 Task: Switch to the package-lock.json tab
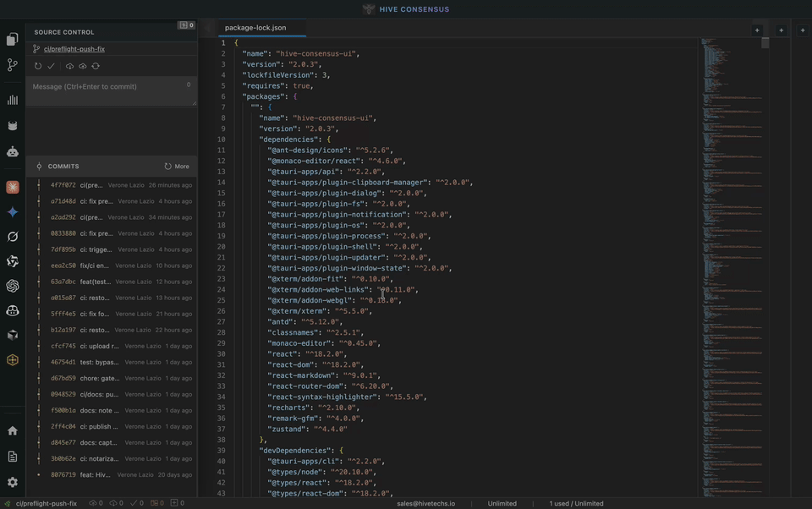(255, 28)
